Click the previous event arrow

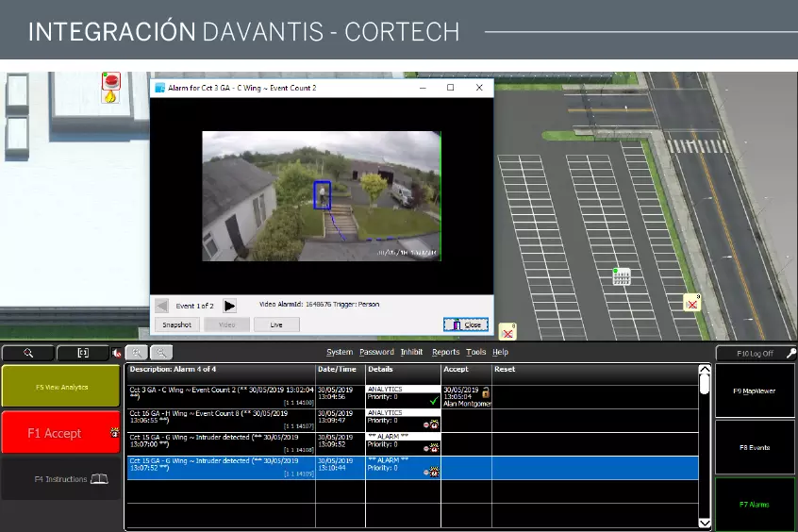pos(162,306)
